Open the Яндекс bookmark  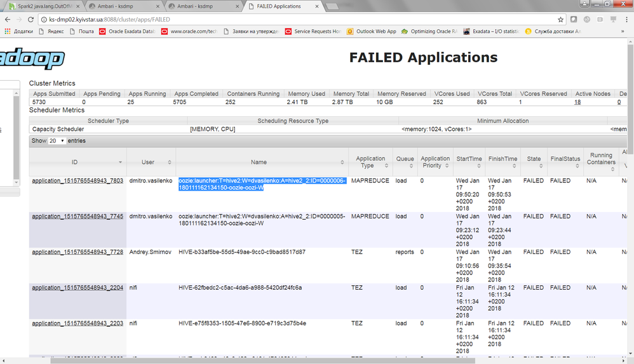click(51, 31)
